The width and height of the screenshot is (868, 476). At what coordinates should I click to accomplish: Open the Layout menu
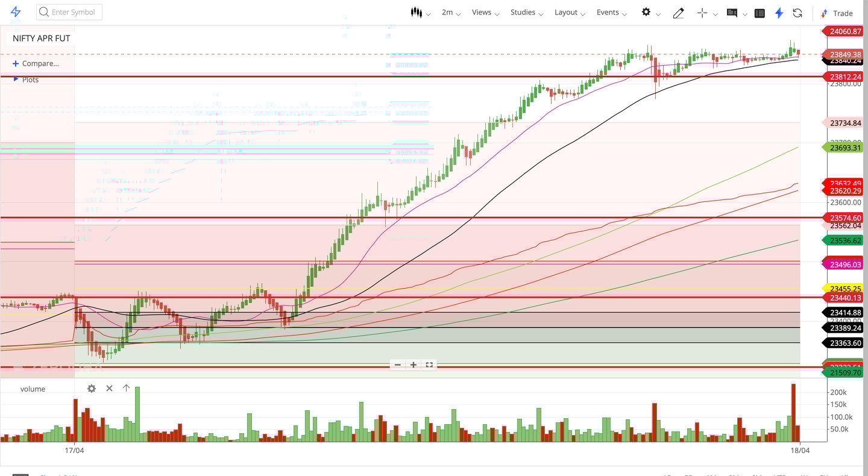(x=570, y=13)
